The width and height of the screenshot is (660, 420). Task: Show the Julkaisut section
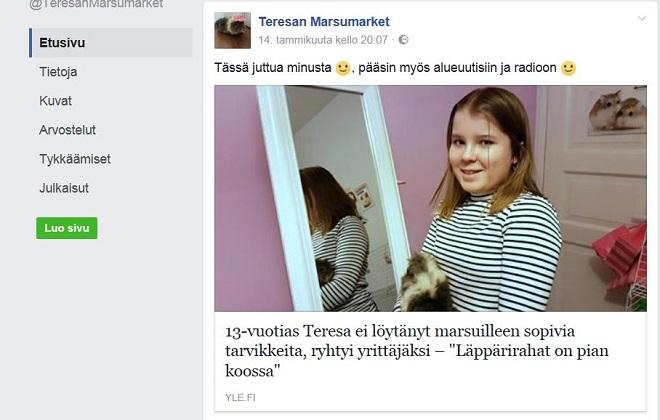pyautogui.click(x=64, y=188)
